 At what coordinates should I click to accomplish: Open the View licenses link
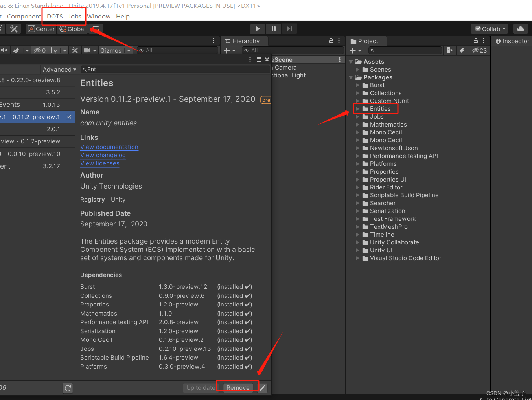pos(100,163)
